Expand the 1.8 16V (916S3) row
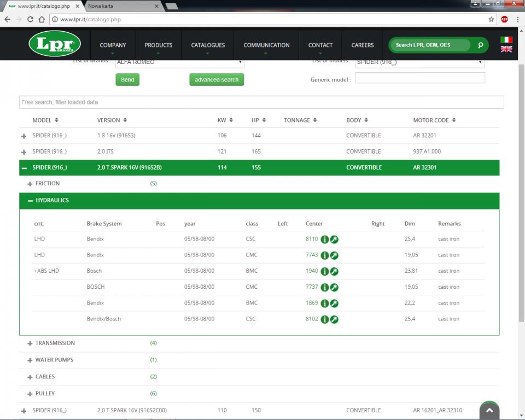The width and height of the screenshot is (525, 420). (x=24, y=136)
